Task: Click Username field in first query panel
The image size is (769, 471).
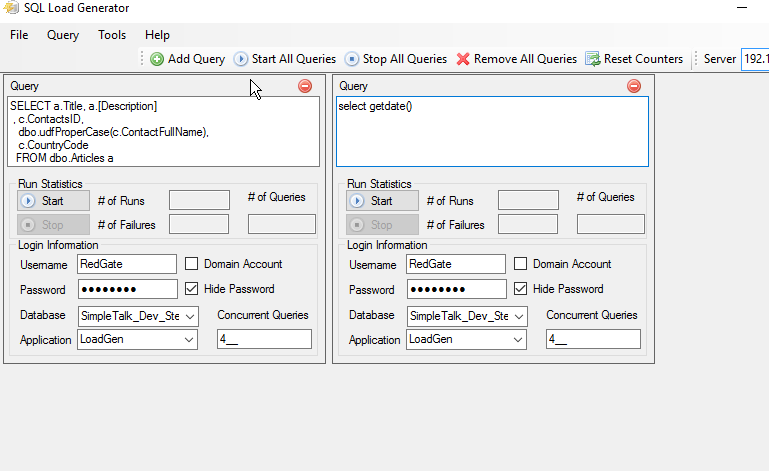Action: pos(127,264)
